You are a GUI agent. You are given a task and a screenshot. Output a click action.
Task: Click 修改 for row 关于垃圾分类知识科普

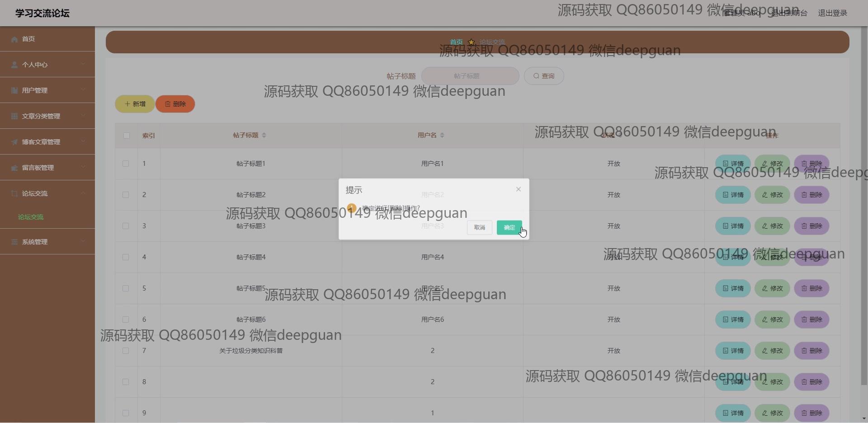coord(772,351)
